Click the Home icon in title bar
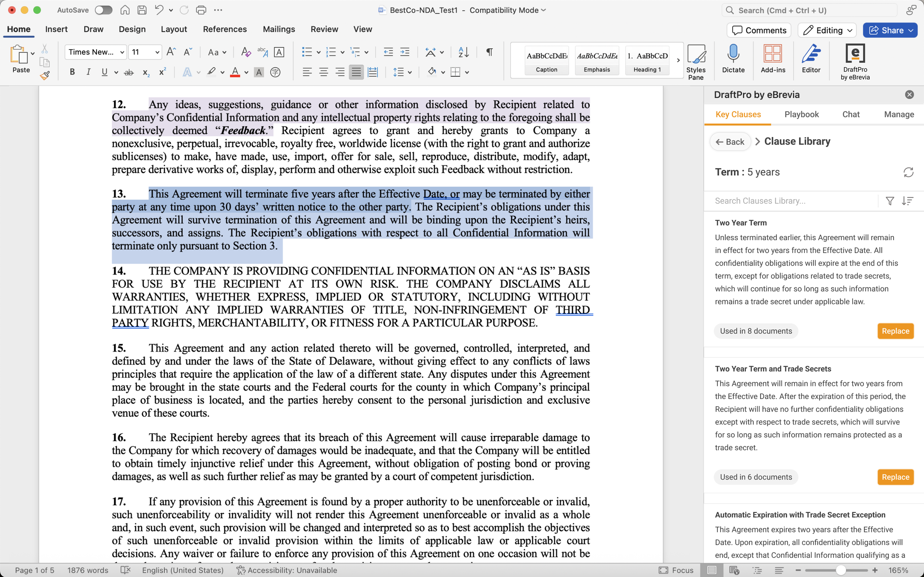The image size is (924, 577). pos(125,10)
